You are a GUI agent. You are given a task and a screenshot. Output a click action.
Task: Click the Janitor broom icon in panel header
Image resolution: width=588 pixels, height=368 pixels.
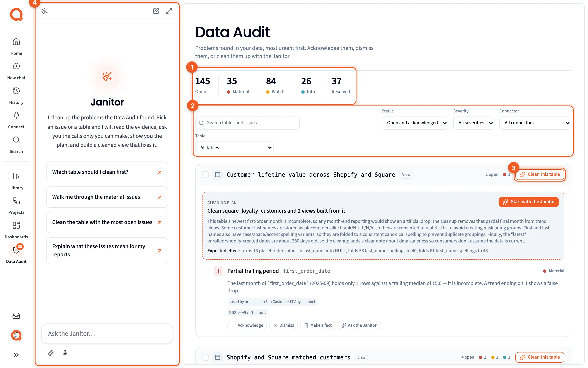(x=45, y=11)
